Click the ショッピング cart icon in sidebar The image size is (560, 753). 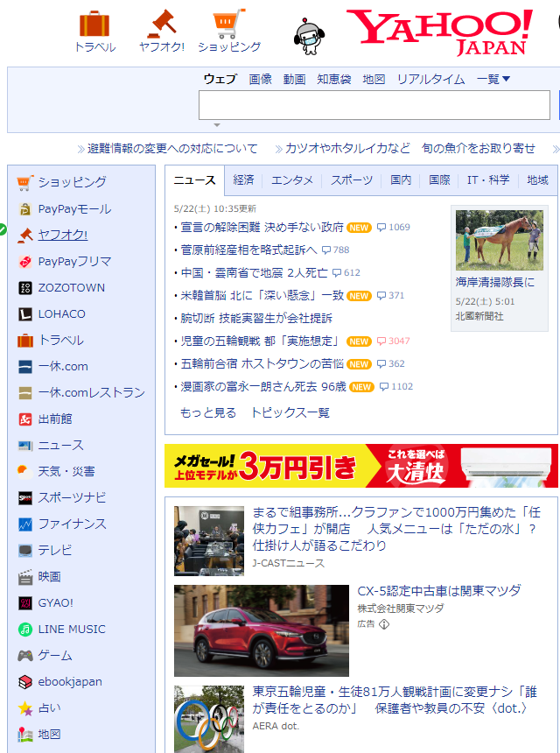pyautogui.click(x=25, y=182)
